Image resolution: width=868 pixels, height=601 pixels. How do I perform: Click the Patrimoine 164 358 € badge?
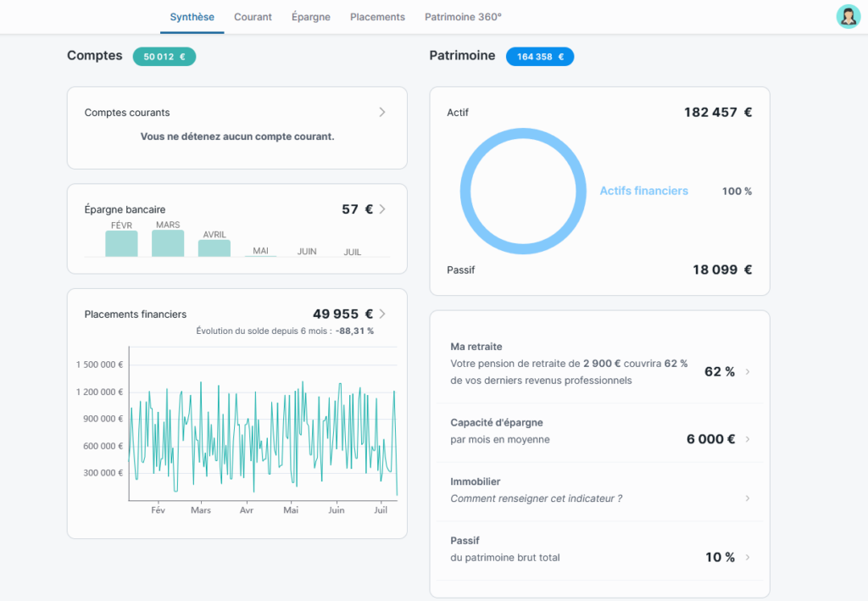click(540, 57)
